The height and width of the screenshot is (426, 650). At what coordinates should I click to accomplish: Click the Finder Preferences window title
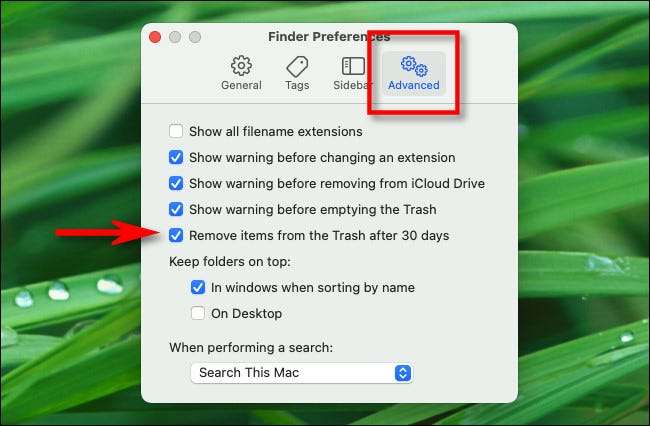(x=329, y=36)
